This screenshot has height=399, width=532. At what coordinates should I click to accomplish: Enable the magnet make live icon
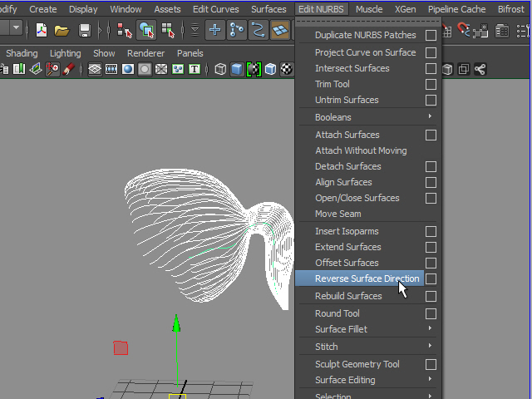tap(464, 31)
